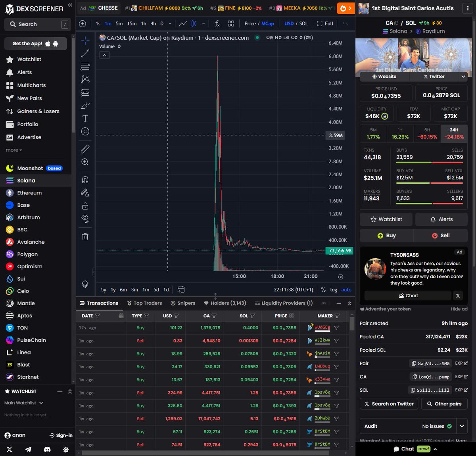Switch to the Snipers tab
The width and height of the screenshot is (476, 456).
tap(183, 303)
